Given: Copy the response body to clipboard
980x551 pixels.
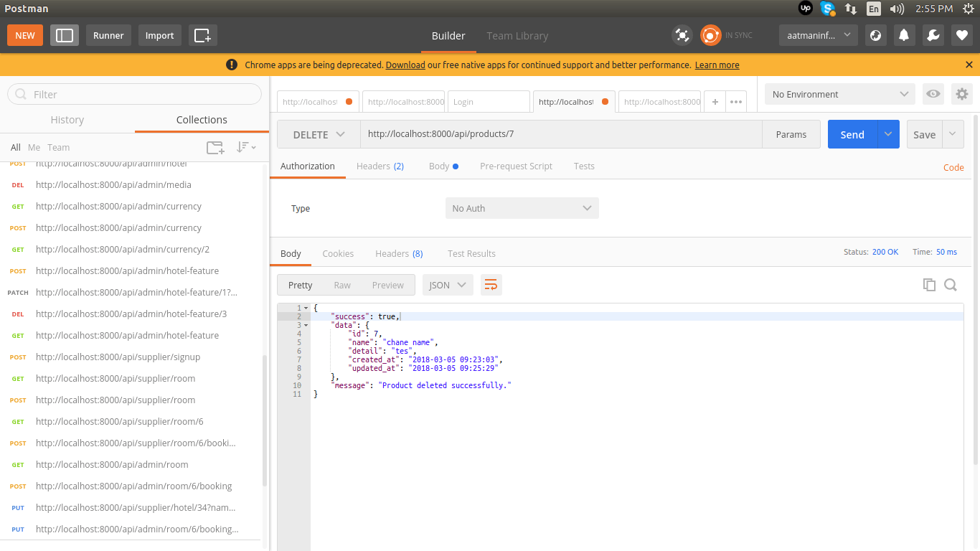Looking at the screenshot, I should tap(929, 285).
